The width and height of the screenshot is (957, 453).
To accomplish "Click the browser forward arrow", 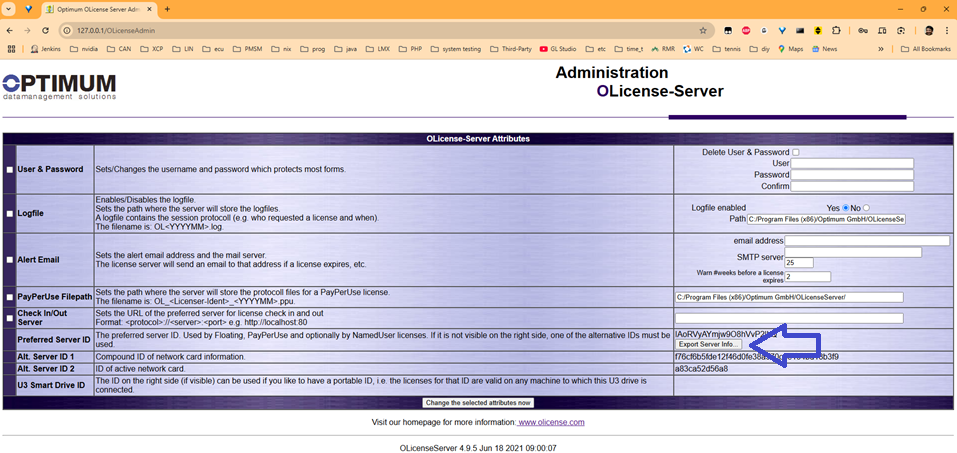I will point(27,30).
